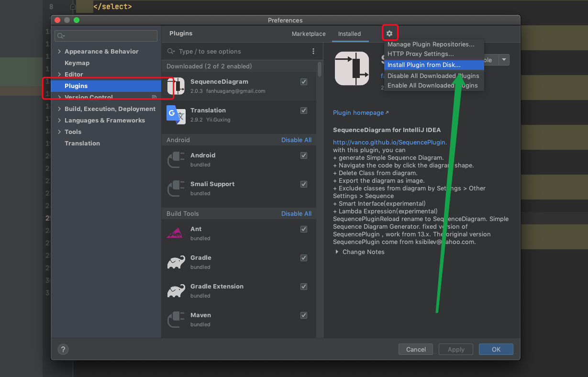
Task: Click the Gradle Extension plugin icon
Action: [x=175, y=290]
